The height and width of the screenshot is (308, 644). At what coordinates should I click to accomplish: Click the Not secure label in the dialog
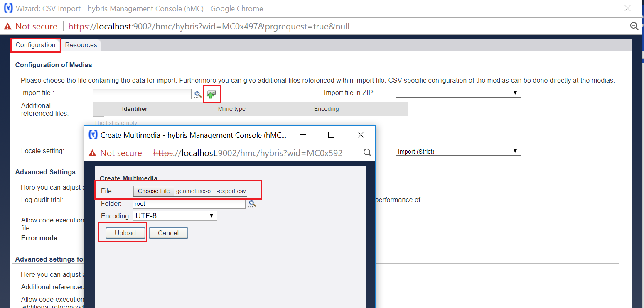121,153
